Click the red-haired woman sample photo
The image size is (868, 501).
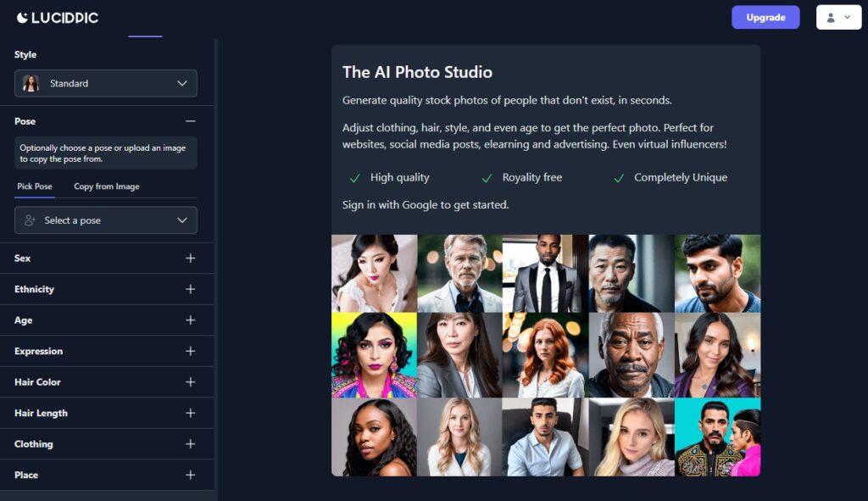point(545,355)
